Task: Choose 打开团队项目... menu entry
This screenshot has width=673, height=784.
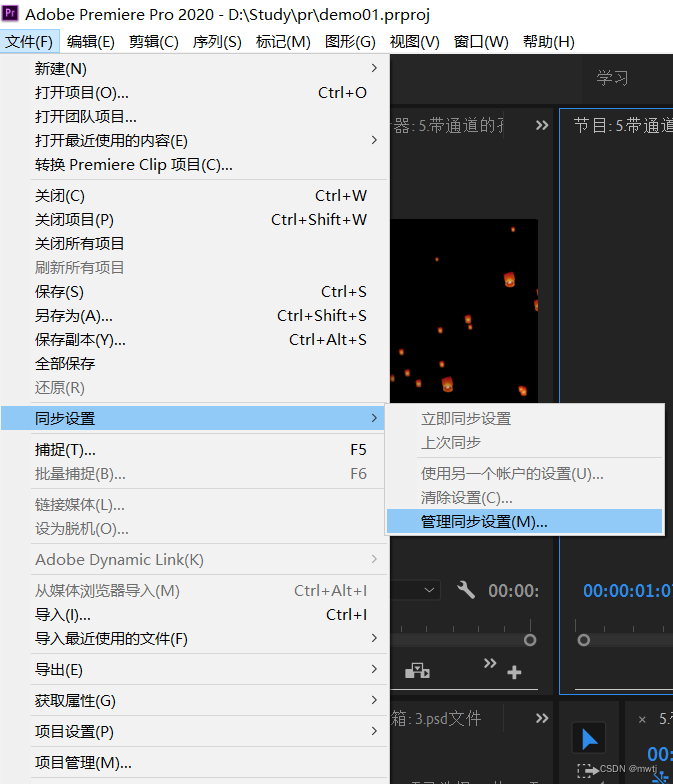Action: pyautogui.click(x=195, y=116)
